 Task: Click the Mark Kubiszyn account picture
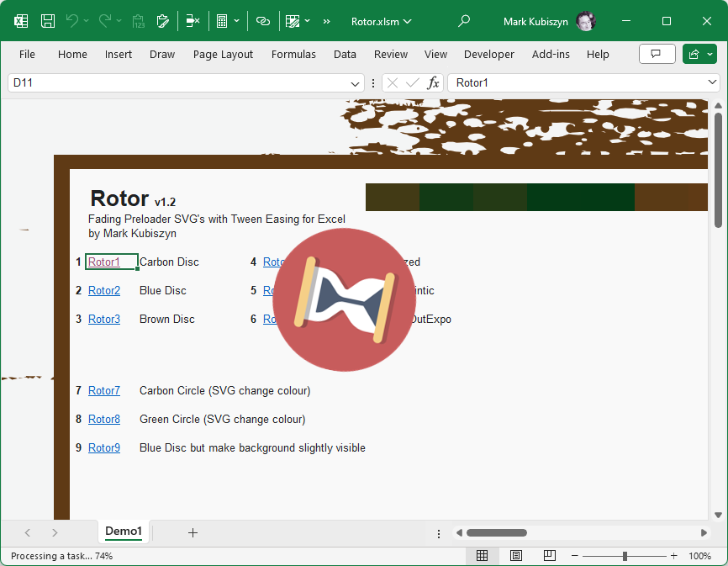coord(586,21)
